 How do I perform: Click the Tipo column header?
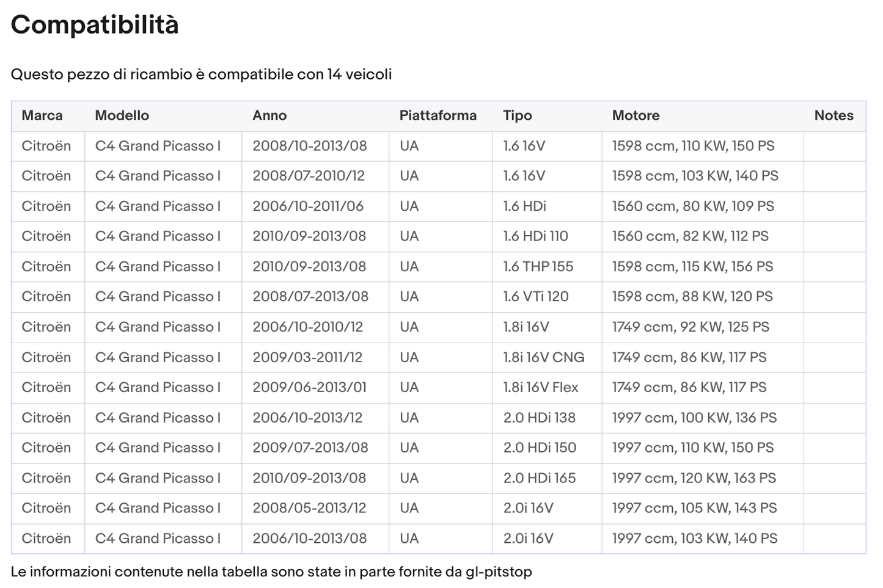[517, 115]
